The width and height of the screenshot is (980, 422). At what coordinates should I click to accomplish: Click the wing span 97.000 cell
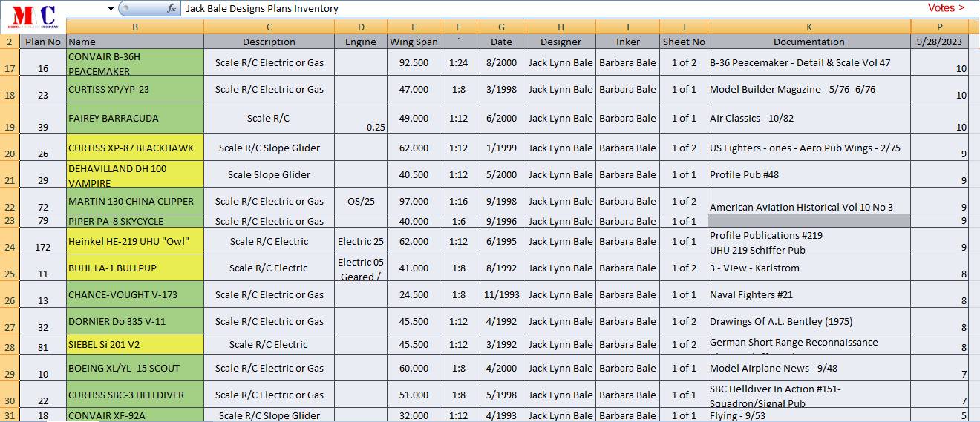point(414,201)
